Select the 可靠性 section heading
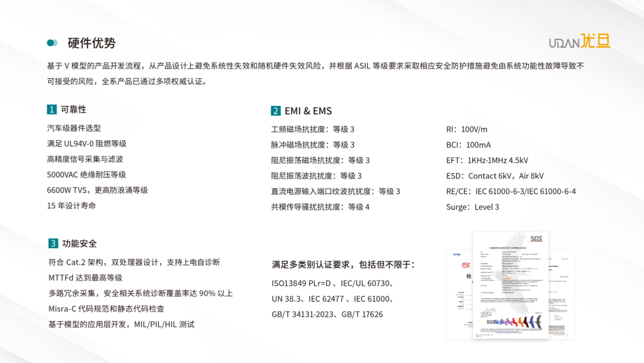 point(73,109)
